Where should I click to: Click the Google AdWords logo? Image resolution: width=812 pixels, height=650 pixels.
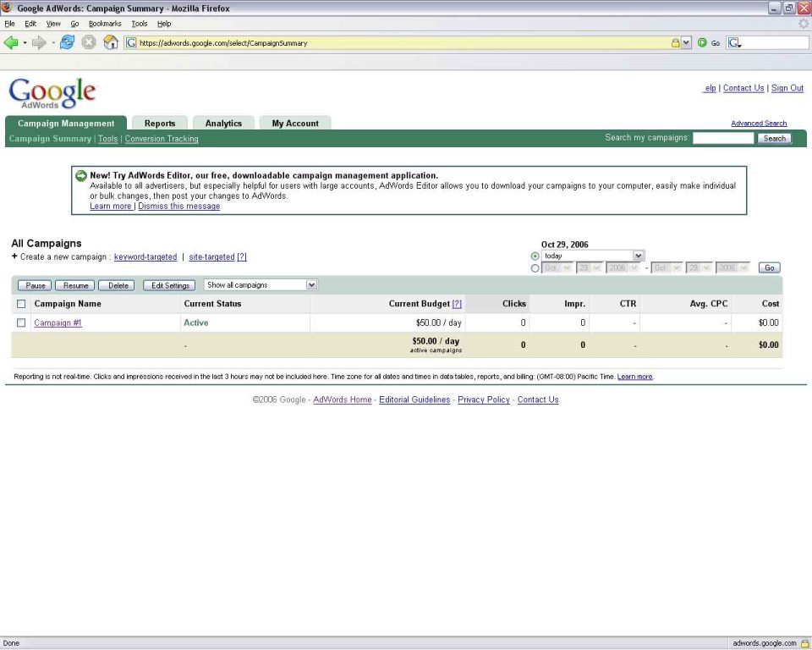[52, 93]
